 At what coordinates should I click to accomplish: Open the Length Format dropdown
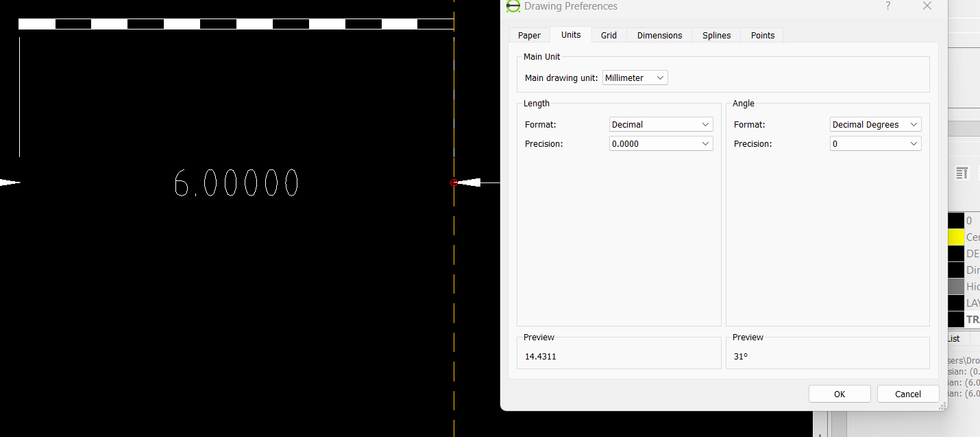[661, 125]
